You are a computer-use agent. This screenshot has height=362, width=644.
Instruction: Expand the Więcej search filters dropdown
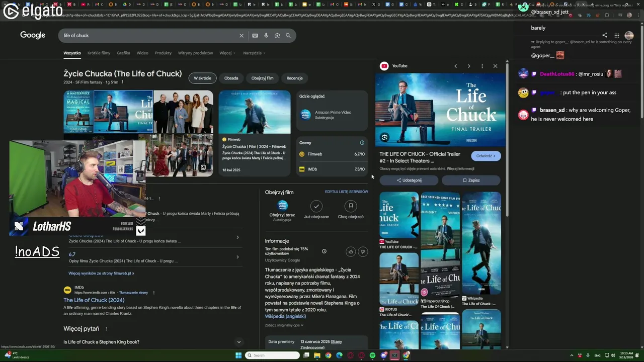[227, 53]
